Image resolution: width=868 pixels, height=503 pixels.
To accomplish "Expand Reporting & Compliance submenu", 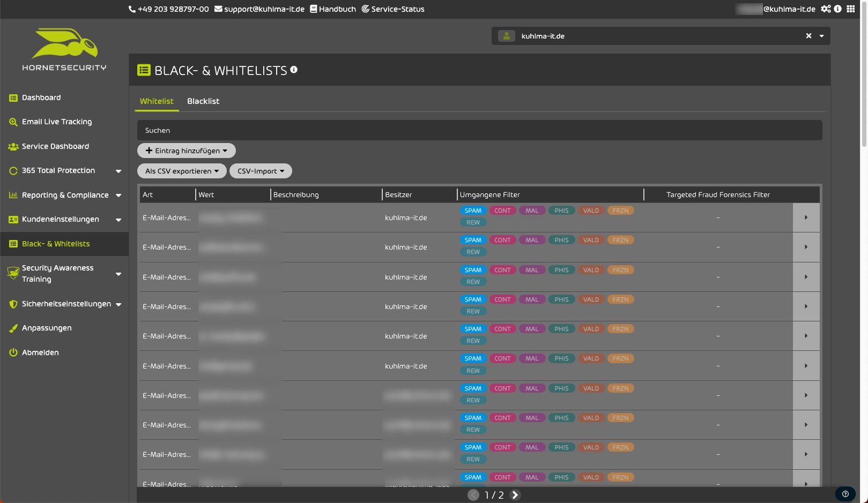I will click(118, 196).
